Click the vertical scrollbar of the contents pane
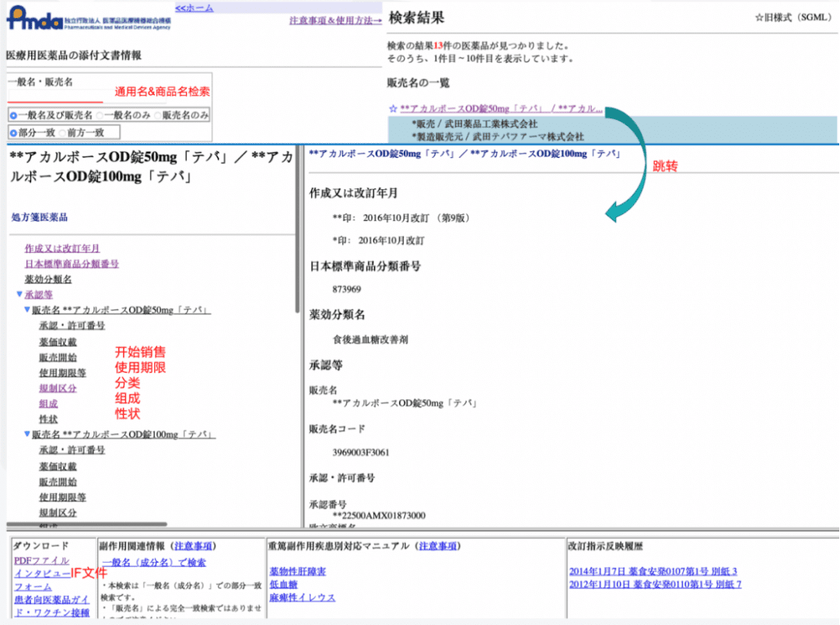This screenshot has width=840, height=625. [x=297, y=230]
